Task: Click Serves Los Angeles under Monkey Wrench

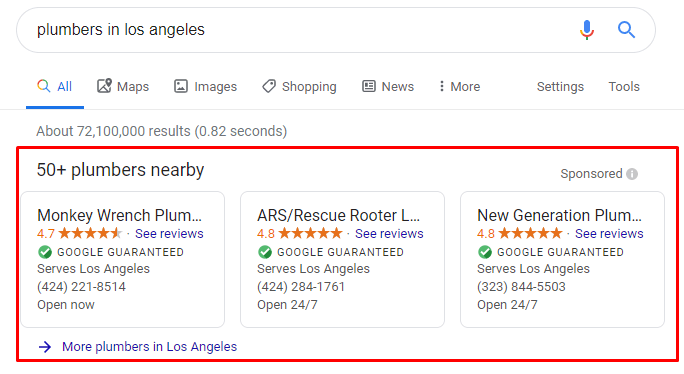Action: (x=93, y=269)
